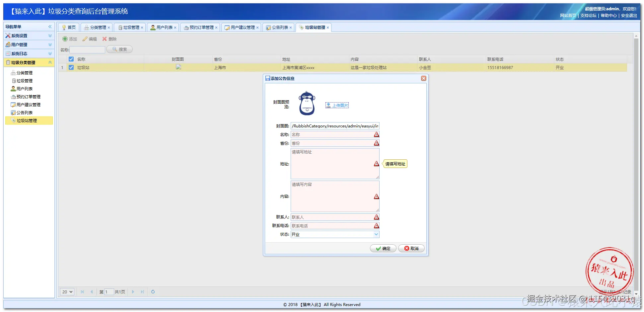644x312 pixels.
Task: Expand the 系统日志 menu section
Action: pos(50,53)
